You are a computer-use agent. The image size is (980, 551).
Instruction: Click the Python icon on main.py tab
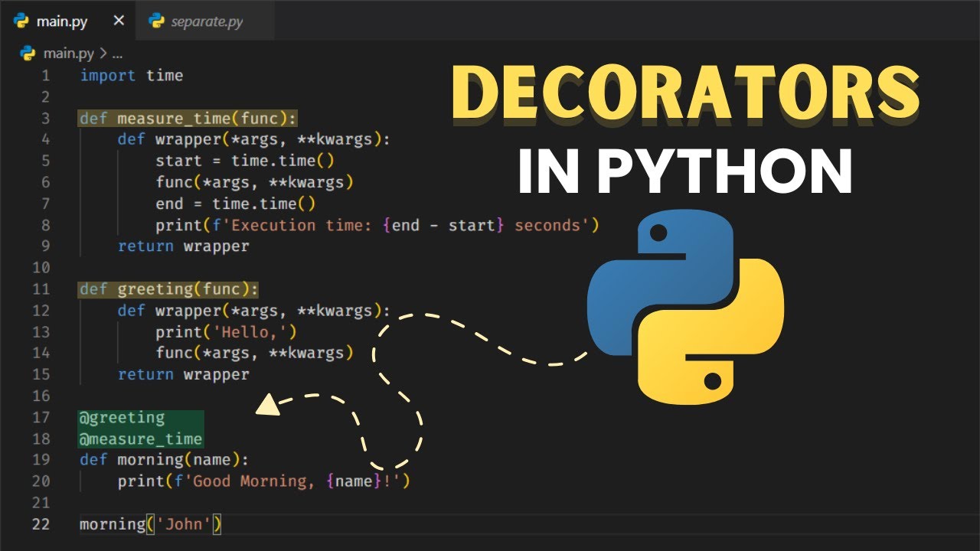click(21, 21)
